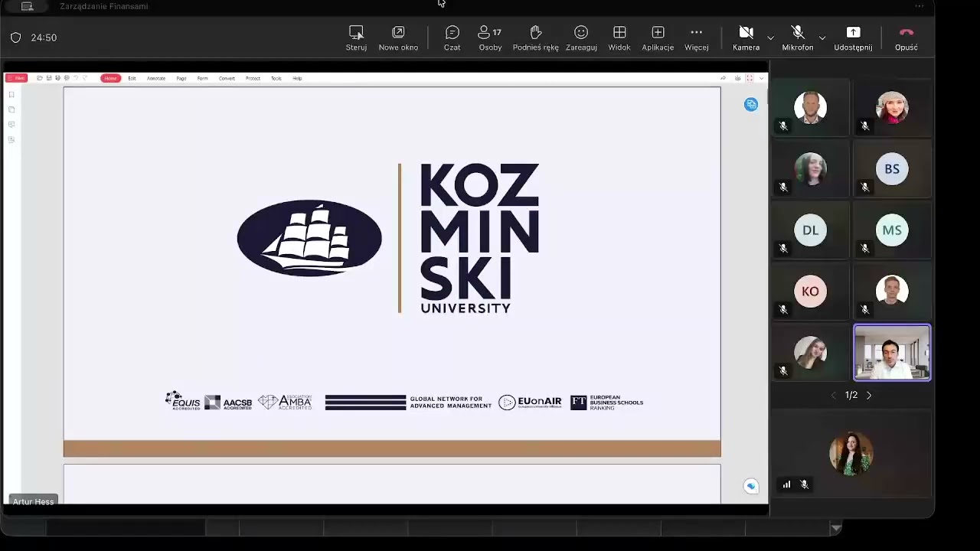The height and width of the screenshot is (551, 980).
Task: Raise hand with Podnieś rękę
Action: click(x=535, y=38)
